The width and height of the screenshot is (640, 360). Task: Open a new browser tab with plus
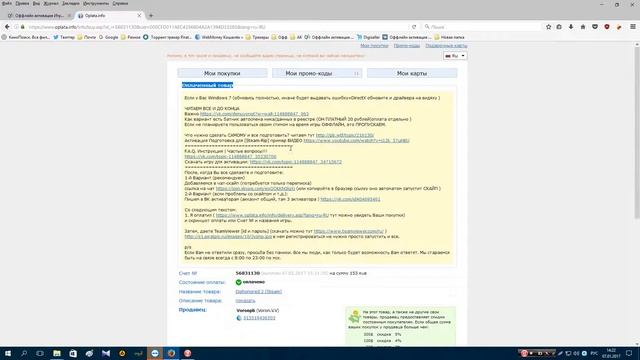point(151,16)
